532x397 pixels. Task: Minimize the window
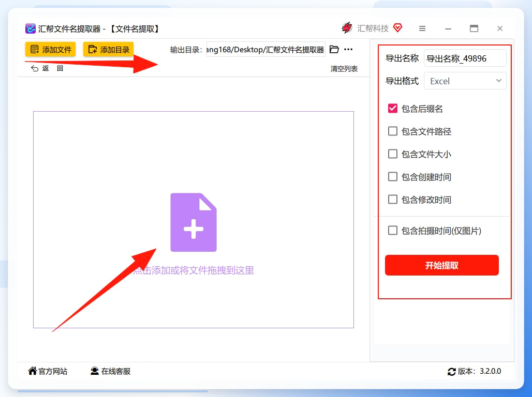click(448, 29)
